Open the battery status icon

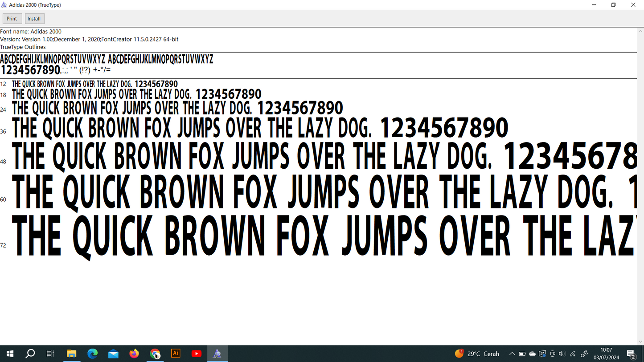pos(522,354)
